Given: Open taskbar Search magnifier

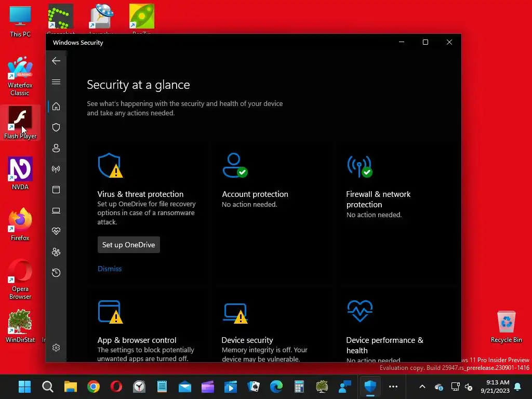Looking at the screenshot, I should click(47, 387).
